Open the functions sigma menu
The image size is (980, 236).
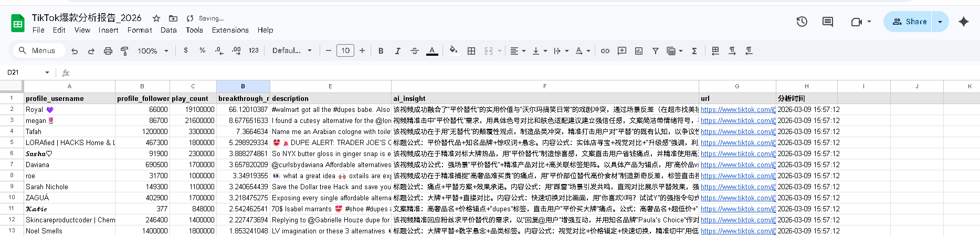(694, 51)
